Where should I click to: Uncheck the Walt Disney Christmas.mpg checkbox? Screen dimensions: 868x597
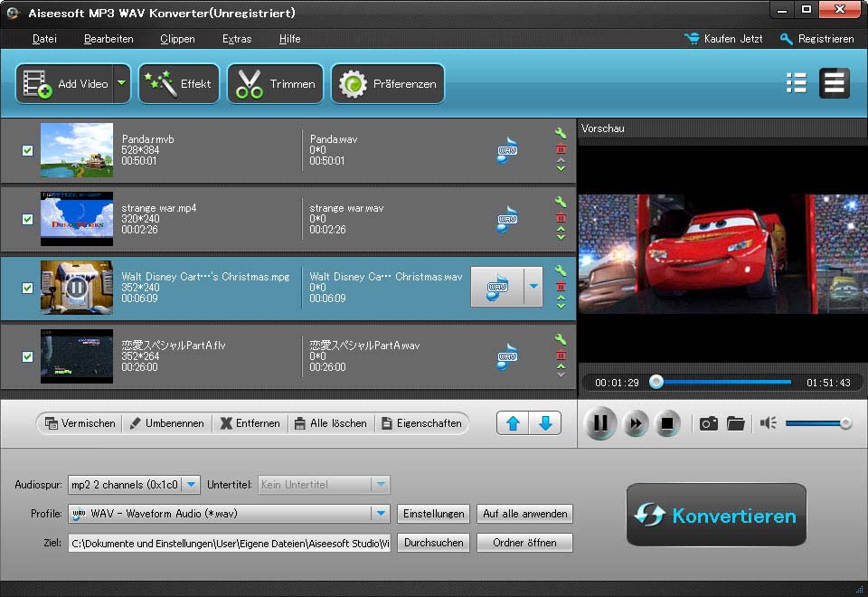(x=27, y=288)
